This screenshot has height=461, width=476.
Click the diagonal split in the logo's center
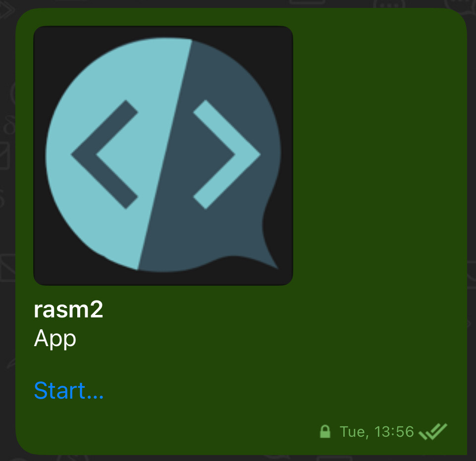coord(165,155)
